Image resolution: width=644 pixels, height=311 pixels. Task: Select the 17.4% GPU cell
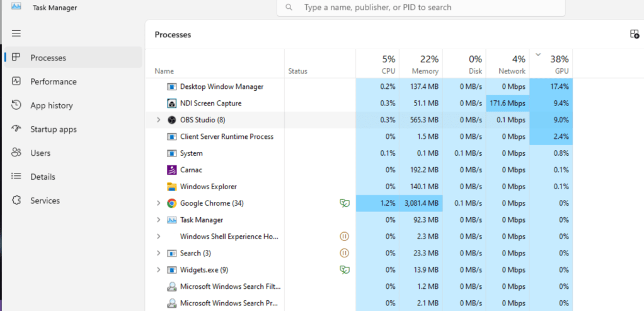[x=551, y=87]
